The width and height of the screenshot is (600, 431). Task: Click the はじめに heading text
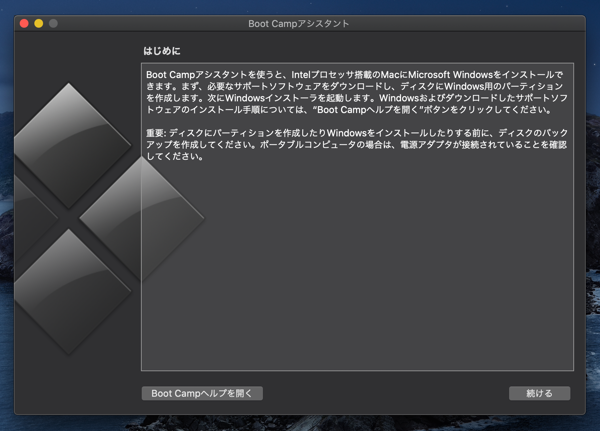coord(162,51)
